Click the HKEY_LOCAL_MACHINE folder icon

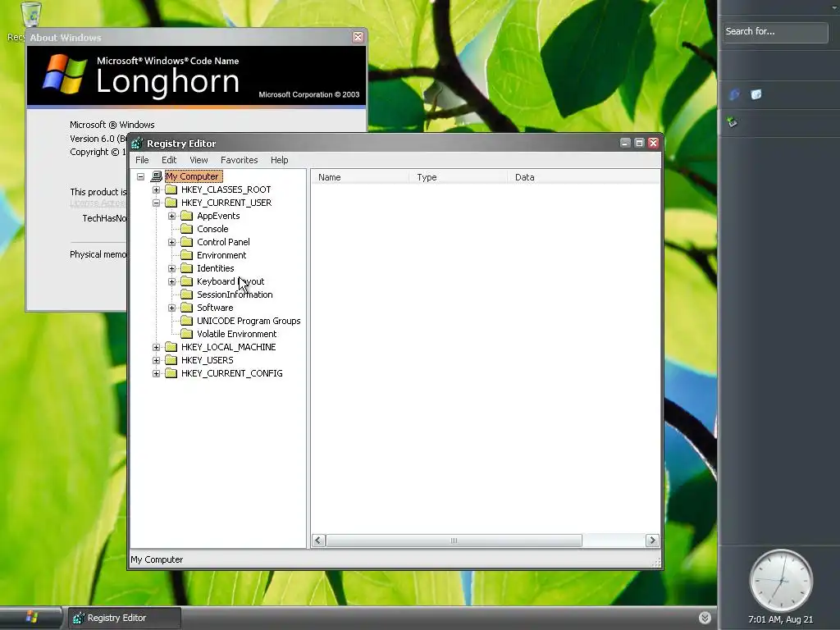[x=171, y=347]
